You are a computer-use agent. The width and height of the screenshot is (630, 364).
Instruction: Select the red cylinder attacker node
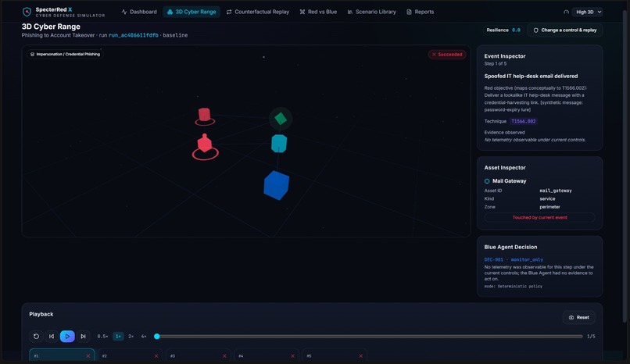pos(205,116)
